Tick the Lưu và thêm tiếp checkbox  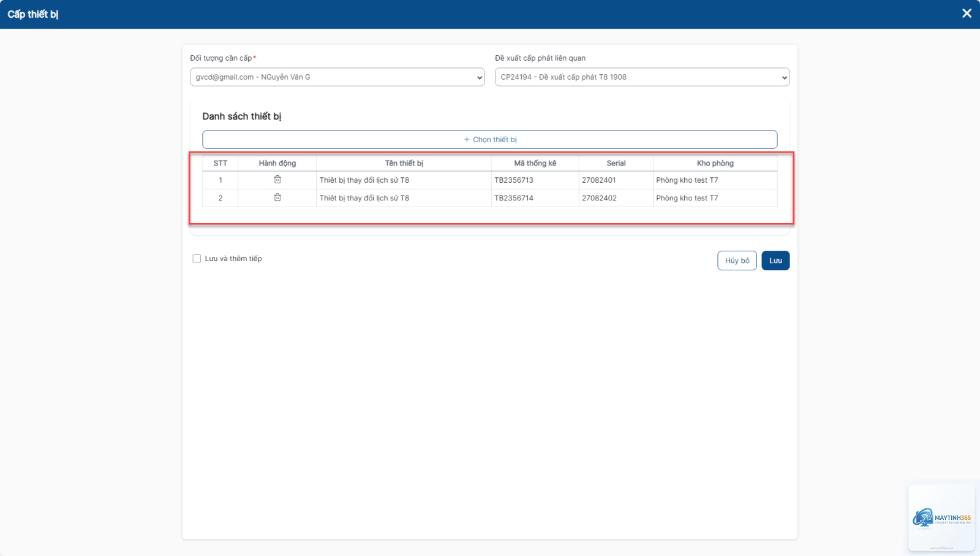click(197, 259)
